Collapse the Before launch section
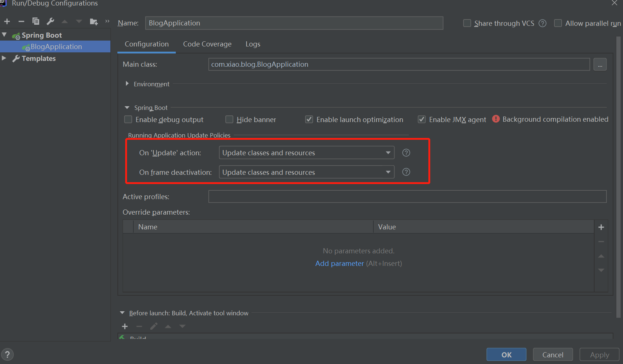 (x=122, y=313)
